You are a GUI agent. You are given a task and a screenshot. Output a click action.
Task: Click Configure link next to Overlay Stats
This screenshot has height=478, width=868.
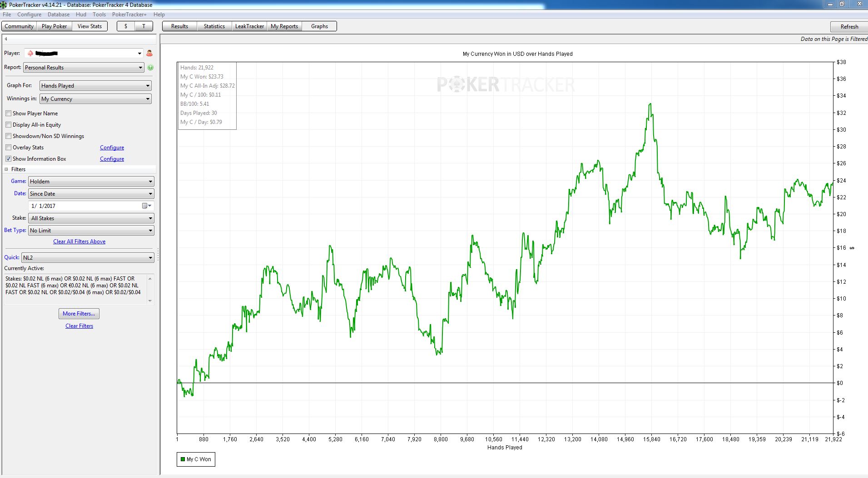click(112, 148)
